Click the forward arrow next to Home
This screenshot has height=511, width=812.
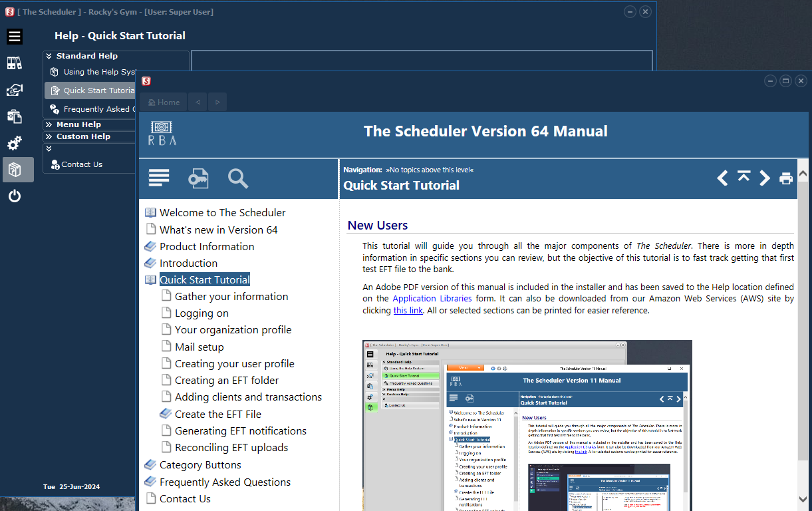pos(217,102)
